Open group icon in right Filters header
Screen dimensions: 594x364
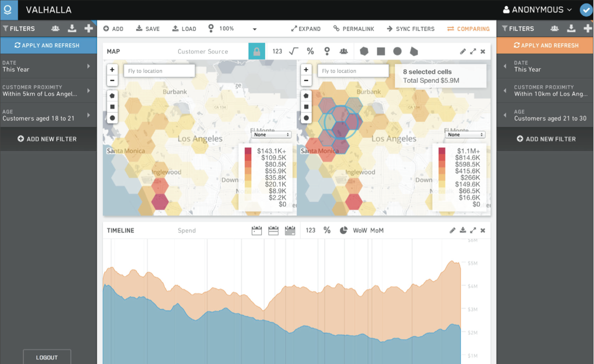(x=554, y=28)
